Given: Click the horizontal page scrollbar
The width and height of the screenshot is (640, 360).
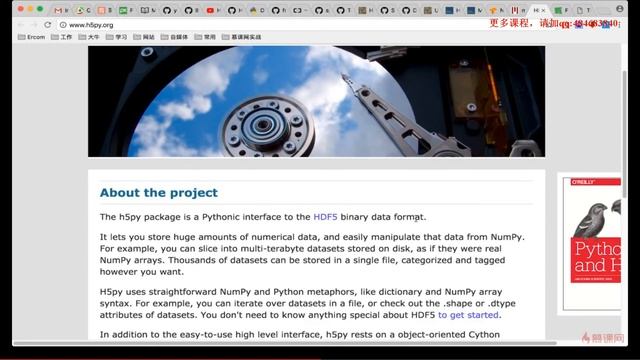Looking at the screenshot, I should click(x=284, y=343).
